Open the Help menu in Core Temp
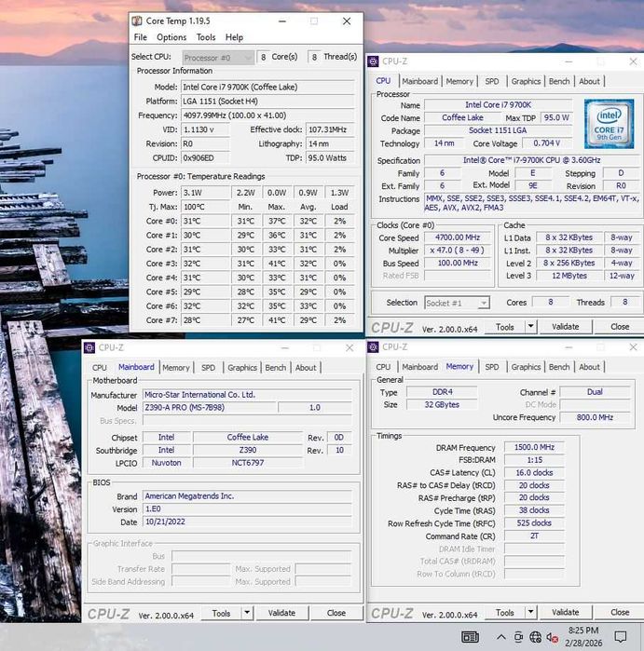Image resolution: width=644 pixels, height=651 pixels. [234, 37]
